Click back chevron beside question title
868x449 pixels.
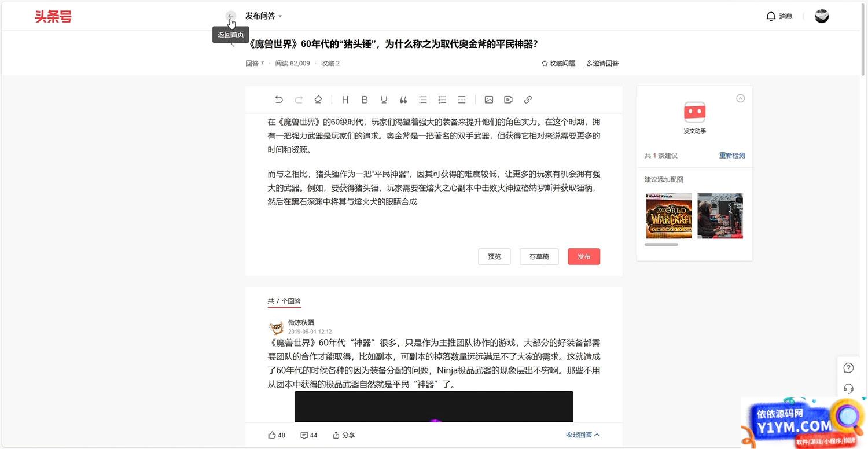(x=233, y=45)
